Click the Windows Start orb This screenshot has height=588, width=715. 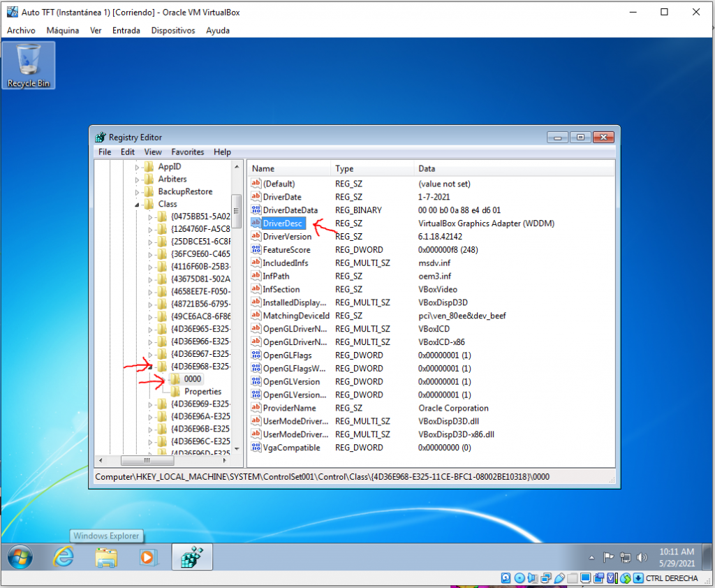click(x=20, y=557)
